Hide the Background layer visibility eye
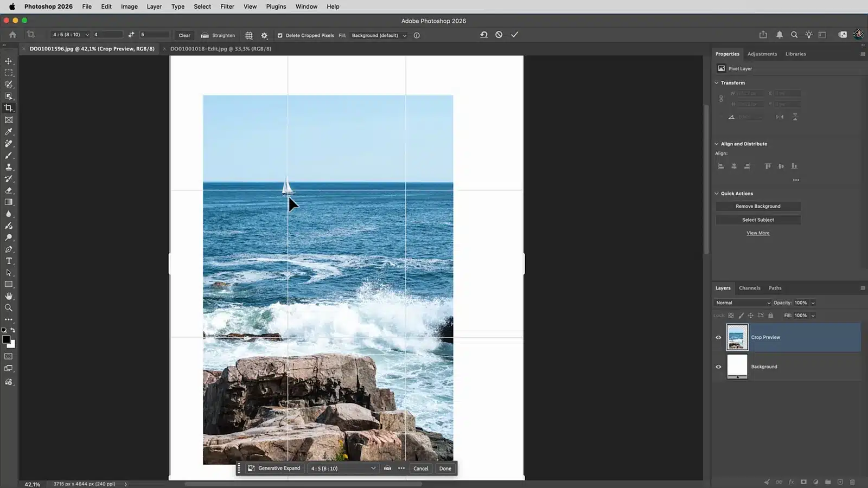This screenshot has width=868, height=488. [718, 367]
